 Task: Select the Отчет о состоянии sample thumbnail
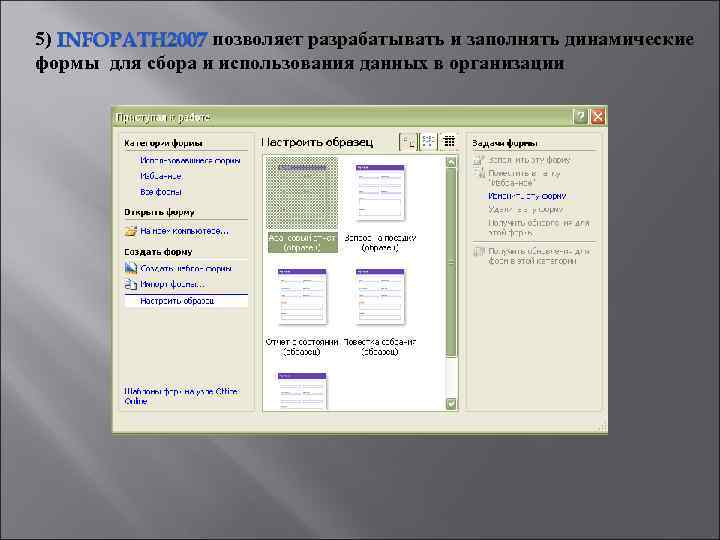click(x=302, y=297)
